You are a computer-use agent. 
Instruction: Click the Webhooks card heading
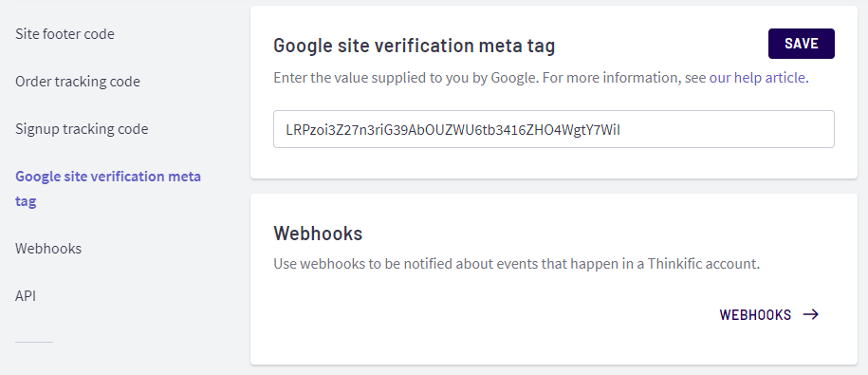(318, 234)
